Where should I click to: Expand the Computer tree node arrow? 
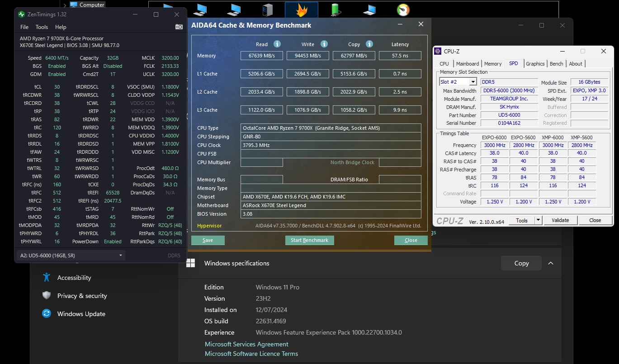click(66, 5)
